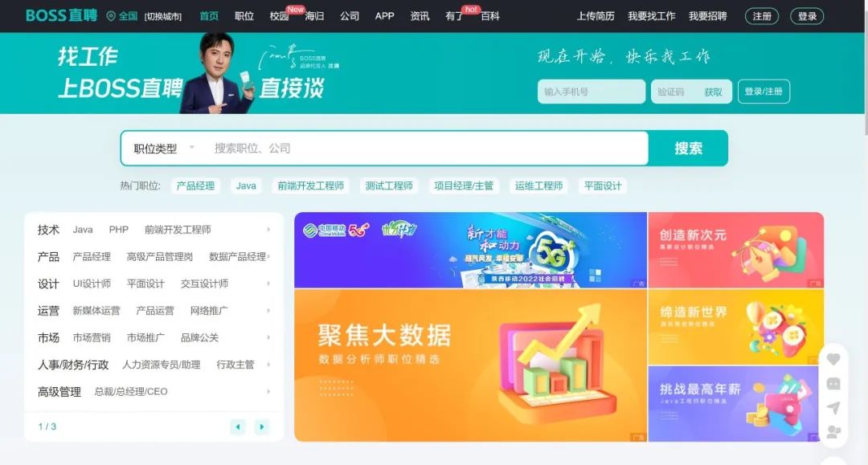868x465 pixels.
Task: Expand the 设计 category row arrow
Action: pos(268,283)
